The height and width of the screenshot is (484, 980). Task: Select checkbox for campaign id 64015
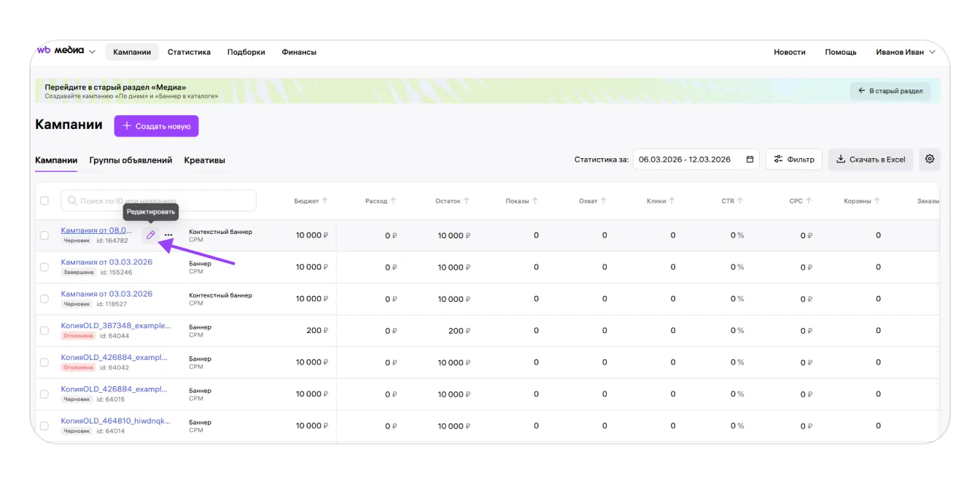44,394
